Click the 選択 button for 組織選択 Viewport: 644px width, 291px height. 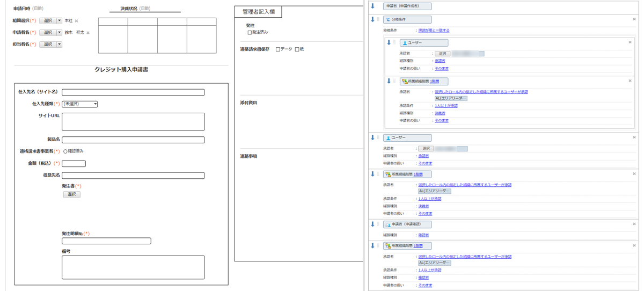(x=48, y=21)
